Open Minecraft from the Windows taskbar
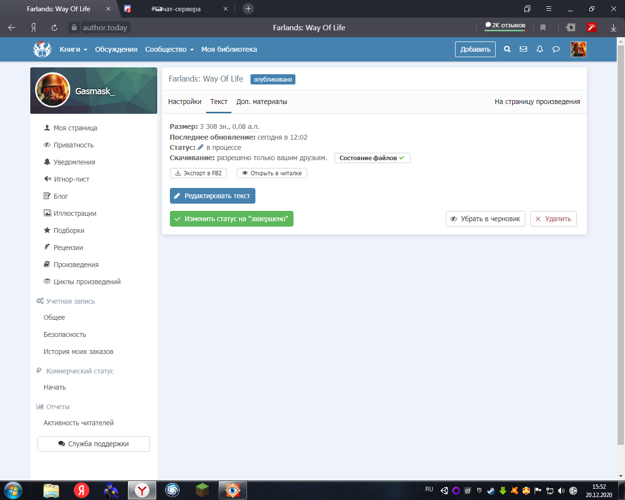625x500 pixels. coord(203,490)
